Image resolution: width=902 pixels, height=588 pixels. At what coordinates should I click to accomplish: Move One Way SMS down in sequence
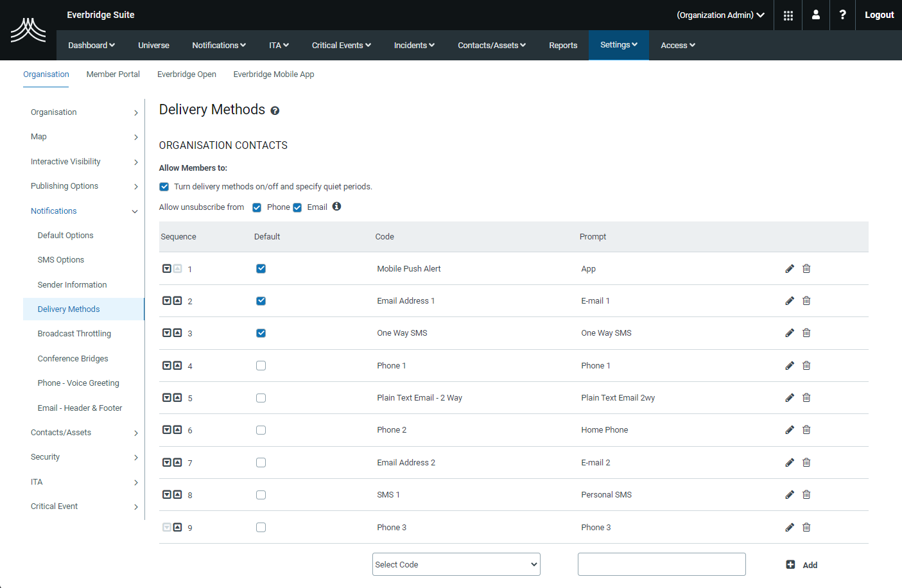(167, 333)
